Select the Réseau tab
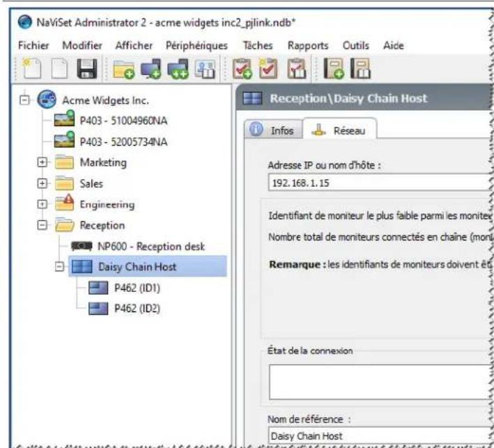Screen dimensions: 494x448 click(x=339, y=128)
